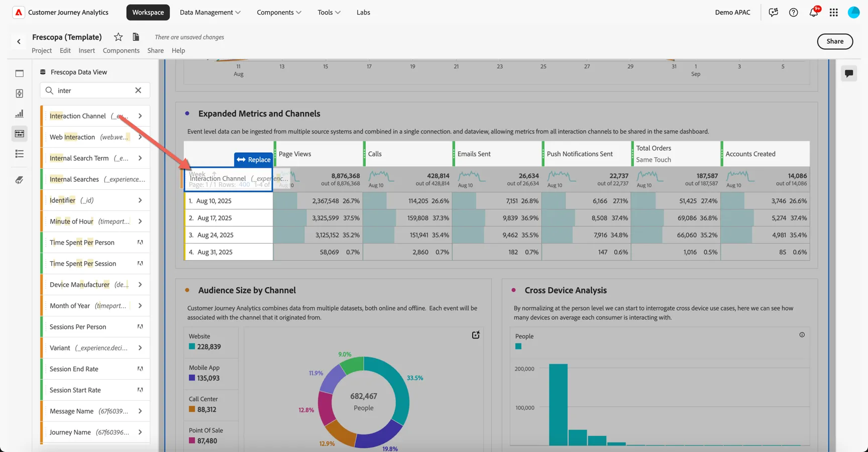The image size is (868, 452).
Task: Open the Components dropdown in top nav
Action: coord(279,12)
